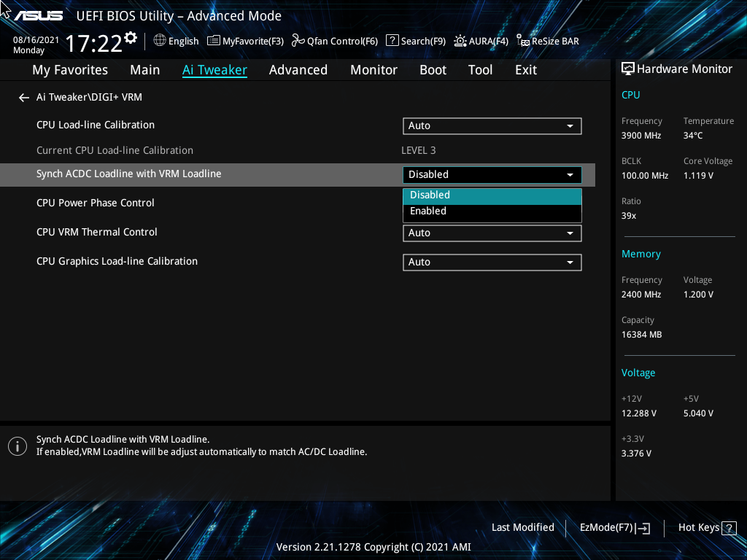Select the CPU Power Phase Control row label
This screenshot has height=560, width=747.
pyautogui.click(x=96, y=203)
